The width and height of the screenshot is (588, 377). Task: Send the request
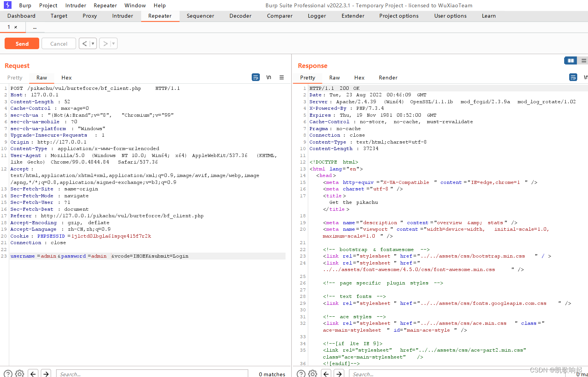[22, 43]
